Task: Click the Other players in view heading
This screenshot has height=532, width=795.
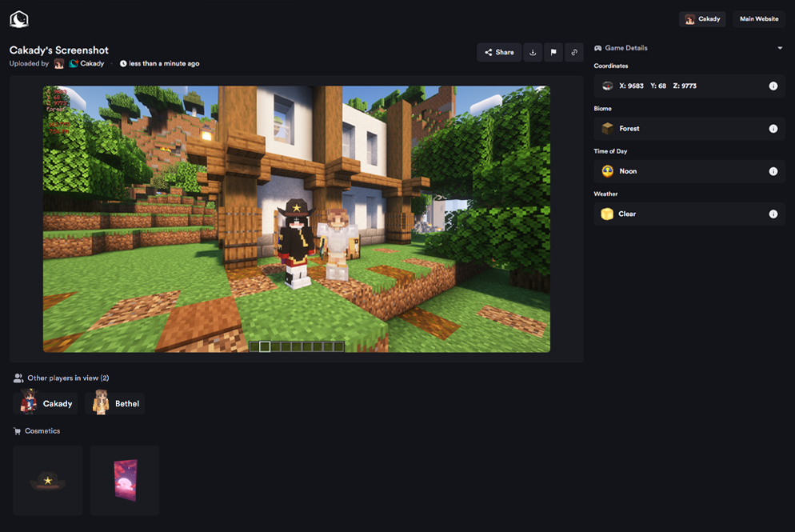Action: pos(68,378)
